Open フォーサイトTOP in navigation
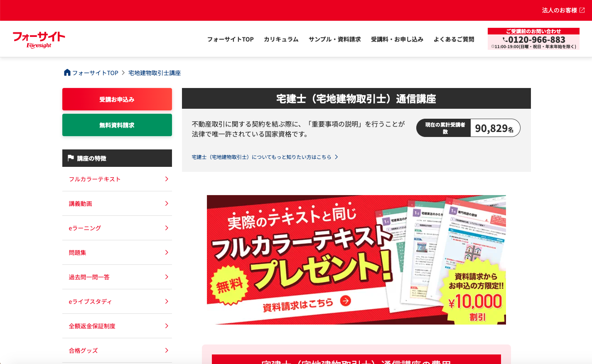 click(x=231, y=39)
